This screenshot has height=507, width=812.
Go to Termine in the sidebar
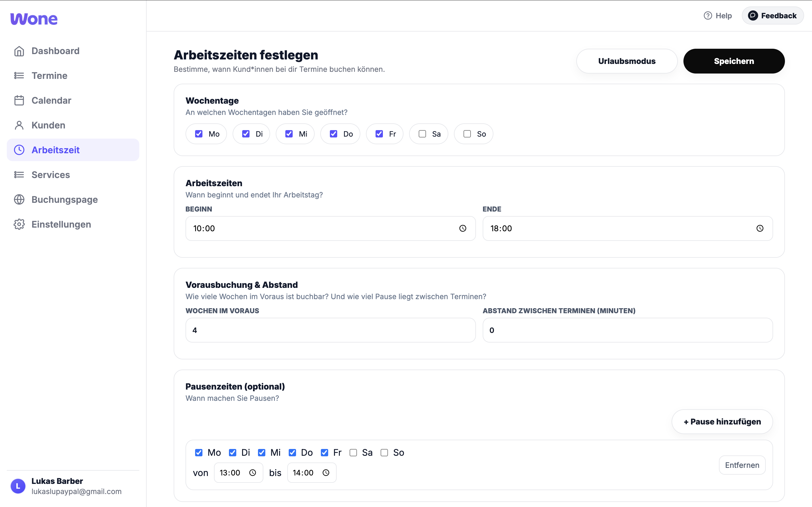49,75
